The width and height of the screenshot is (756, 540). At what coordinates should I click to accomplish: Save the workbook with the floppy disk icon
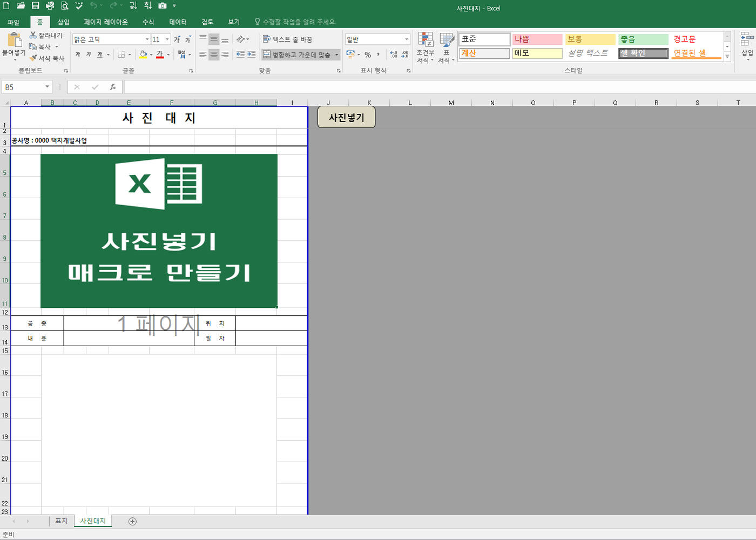(35, 5)
